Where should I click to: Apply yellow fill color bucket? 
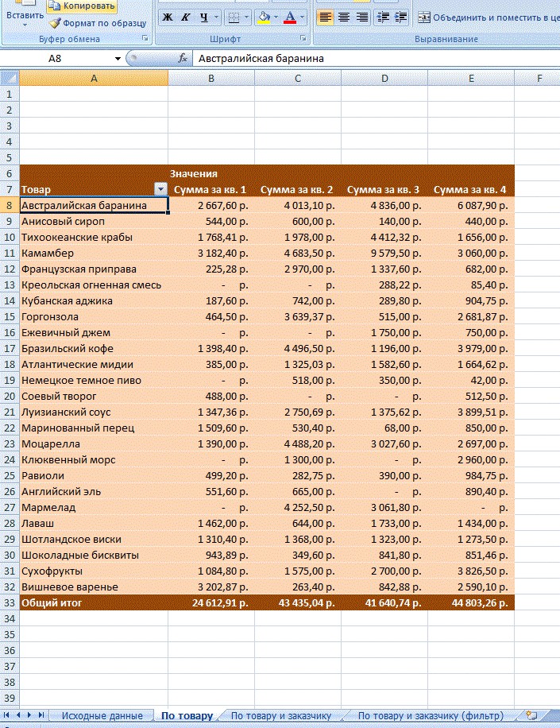tap(264, 17)
